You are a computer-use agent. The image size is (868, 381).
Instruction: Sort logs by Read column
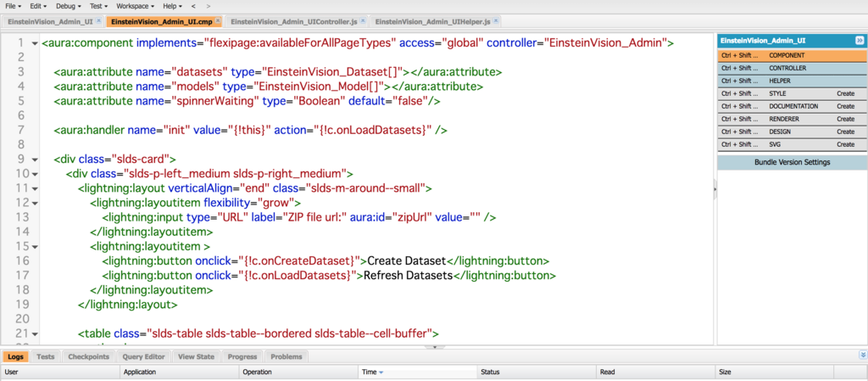[x=655, y=373]
